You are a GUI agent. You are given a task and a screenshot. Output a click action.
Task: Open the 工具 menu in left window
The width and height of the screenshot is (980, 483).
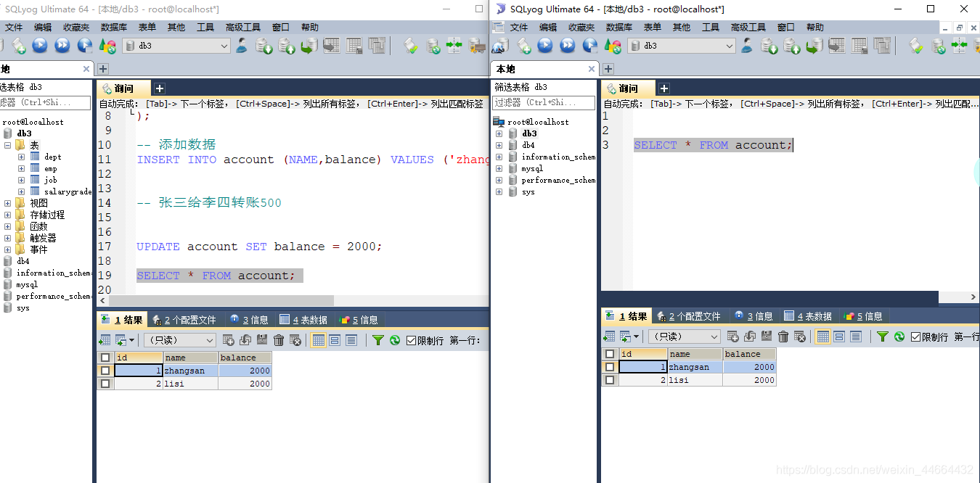[205, 27]
